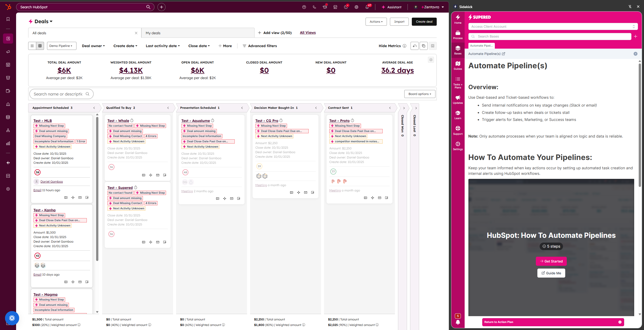Open Test - Aqualume deal link
644x330 pixels.
[195, 121]
